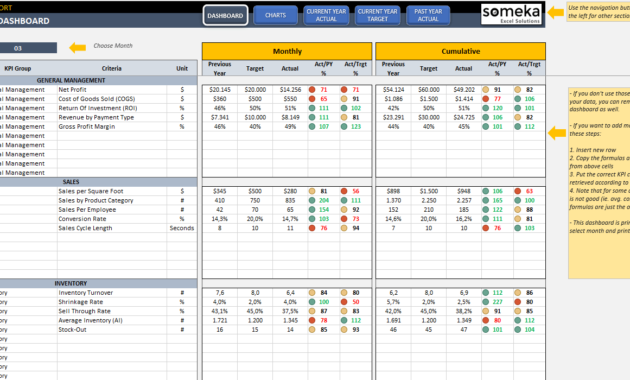
Task: Click the red dot beside Average Inventory monthly Act/PY 78
Action: (x=312, y=321)
